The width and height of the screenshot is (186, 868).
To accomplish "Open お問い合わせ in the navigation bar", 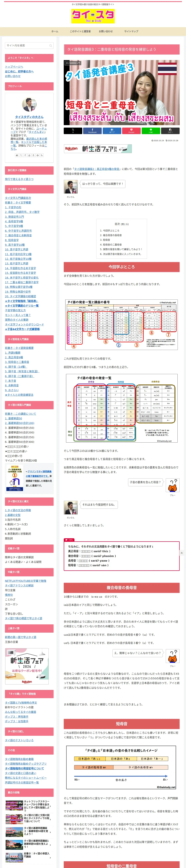I will [106, 31].
